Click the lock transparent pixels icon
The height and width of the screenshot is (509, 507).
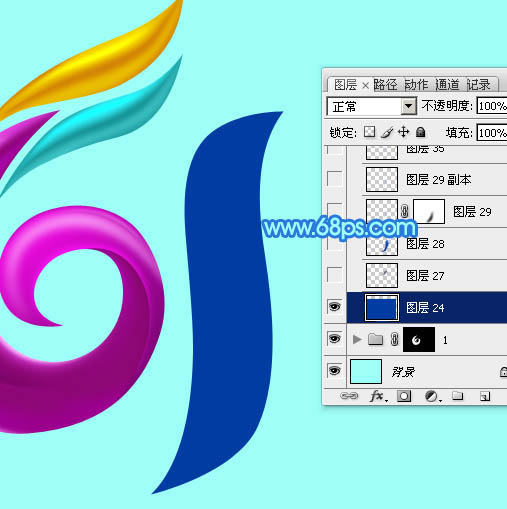[x=369, y=132]
